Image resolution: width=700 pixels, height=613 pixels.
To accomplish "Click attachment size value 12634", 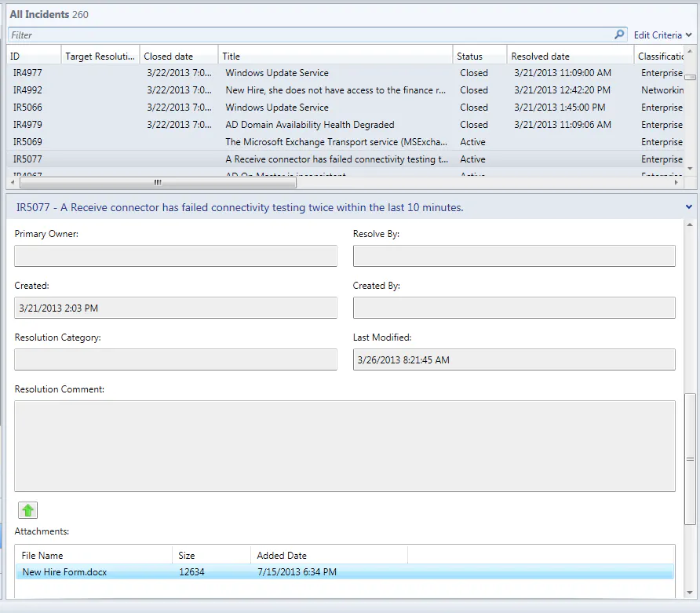I will pos(191,572).
